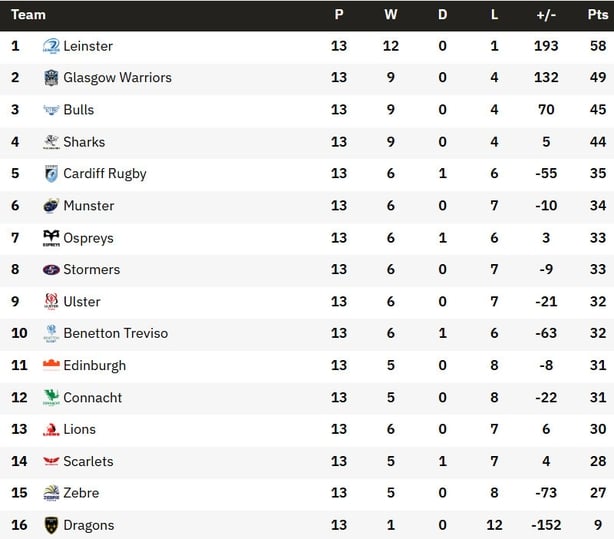Click the Connacht green logo

(x=51, y=397)
